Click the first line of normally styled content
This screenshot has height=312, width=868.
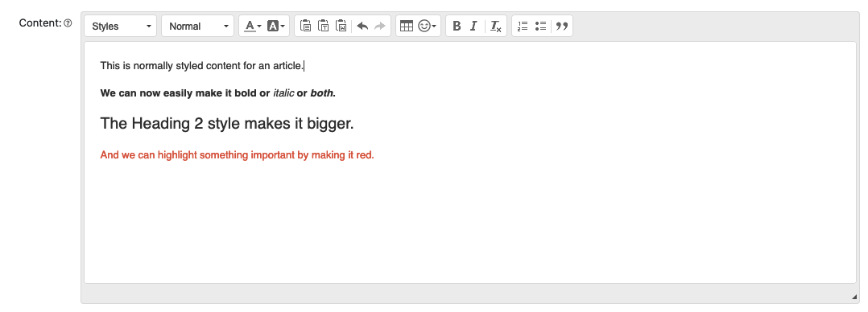tap(202, 66)
